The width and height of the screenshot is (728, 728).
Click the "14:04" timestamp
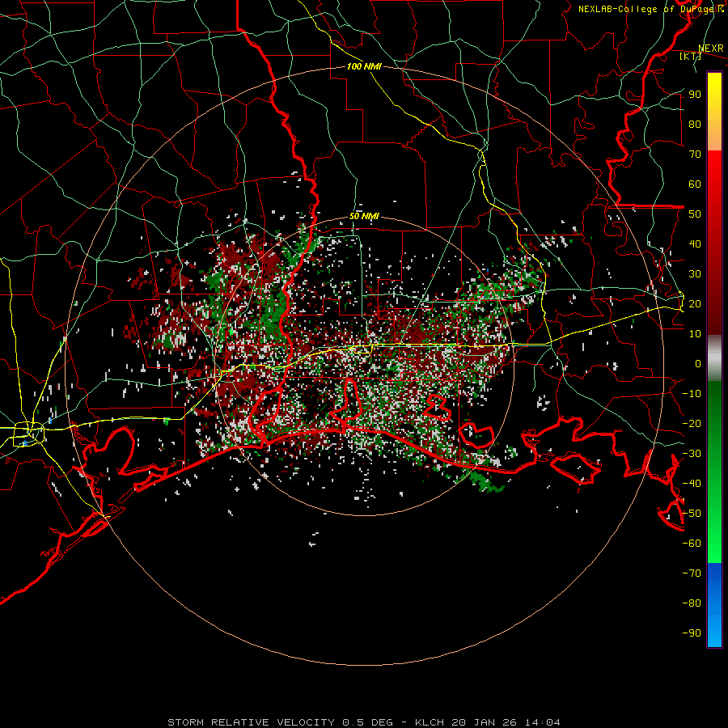(x=543, y=722)
